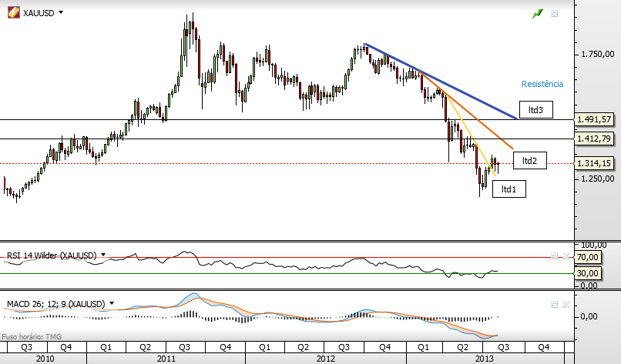This screenshot has height=364, width=621.
Task: Click the 2013 year label on time axis
Action: (484, 359)
